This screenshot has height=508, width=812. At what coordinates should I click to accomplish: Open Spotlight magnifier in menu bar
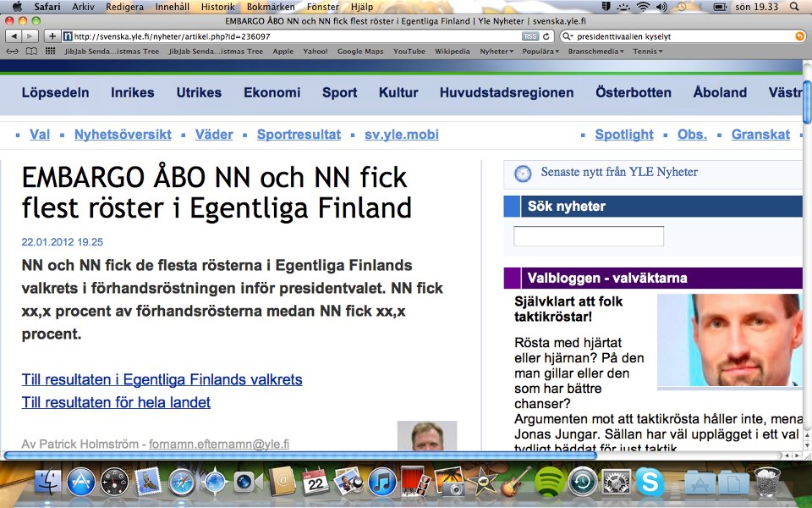[794, 7]
